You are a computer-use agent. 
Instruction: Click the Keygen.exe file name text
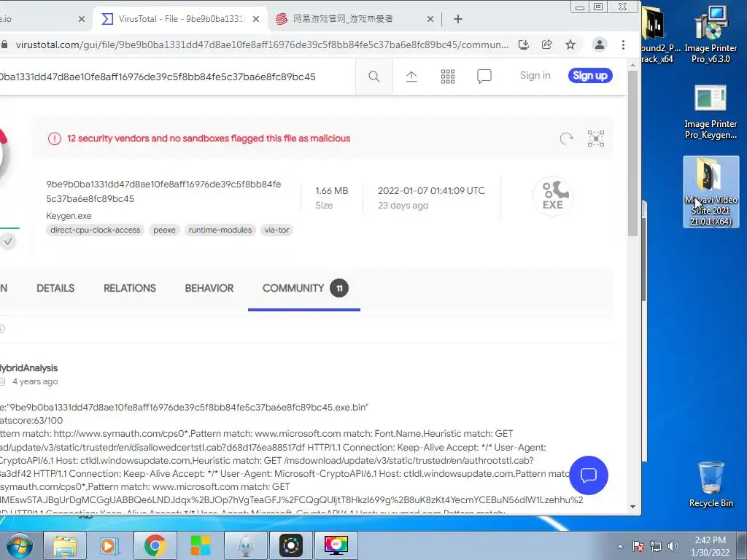pyautogui.click(x=69, y=216)
